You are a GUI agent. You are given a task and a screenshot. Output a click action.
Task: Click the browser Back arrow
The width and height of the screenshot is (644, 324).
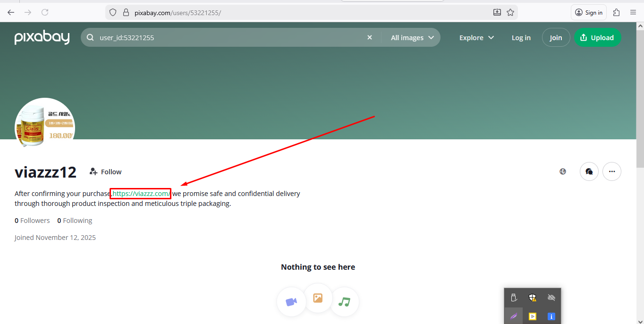coord(11,12)
